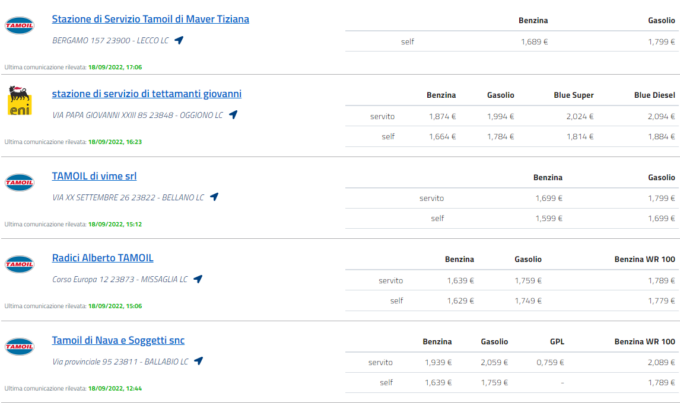Open directions arrow next to MISSAGLIA LC address
The width and height of the screenshot is (680, 403).
pyautogui.click(x=198, y=279)
